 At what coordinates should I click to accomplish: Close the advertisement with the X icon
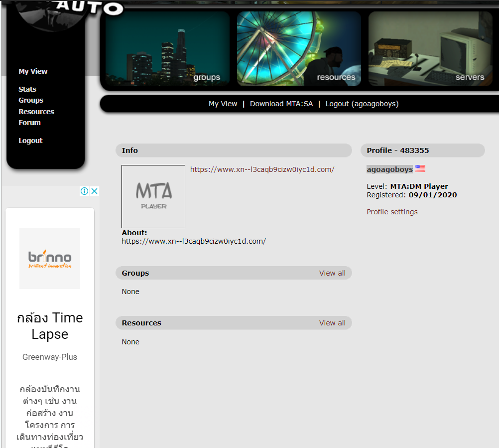(95, 191)
